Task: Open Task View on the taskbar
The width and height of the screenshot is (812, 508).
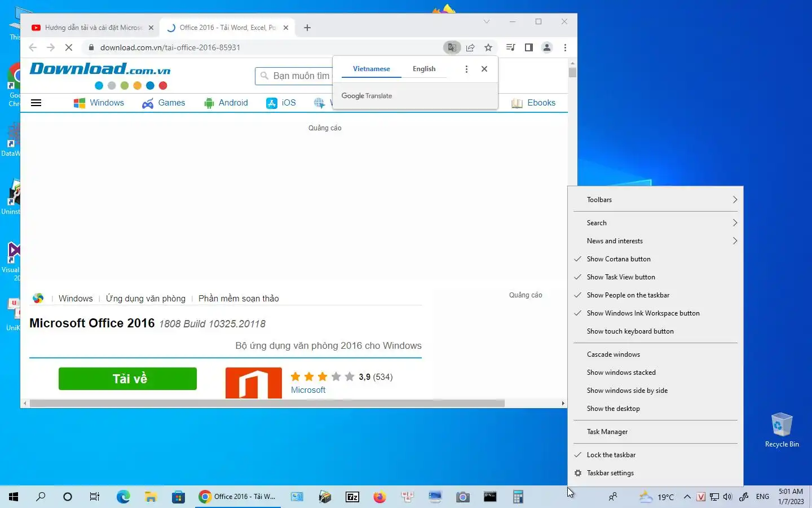Action: pos(95,497)
